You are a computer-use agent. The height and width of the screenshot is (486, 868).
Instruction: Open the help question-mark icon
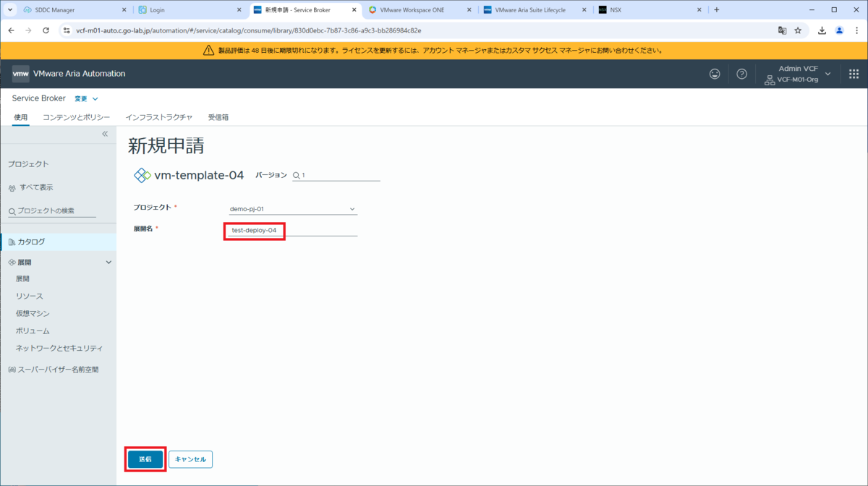[x=741, y=74]
